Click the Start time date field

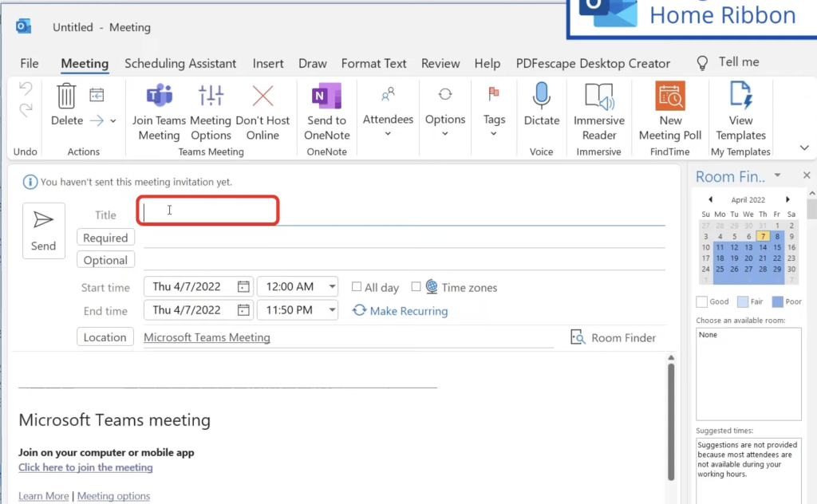point(199,286)
